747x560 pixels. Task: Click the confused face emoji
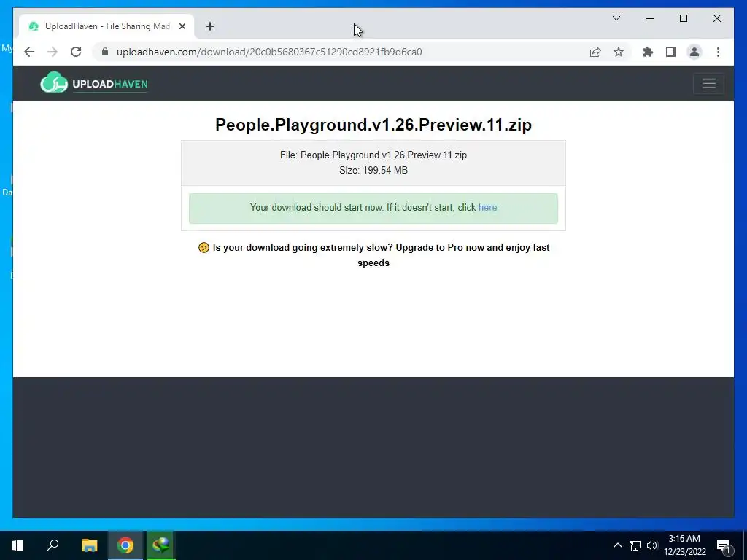tap(204, 248)
